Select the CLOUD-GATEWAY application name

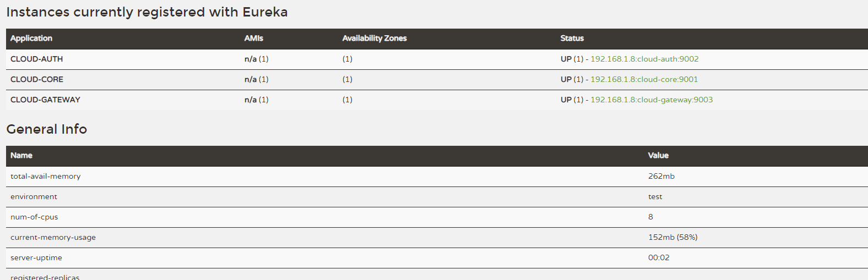(x=45, y=100)
